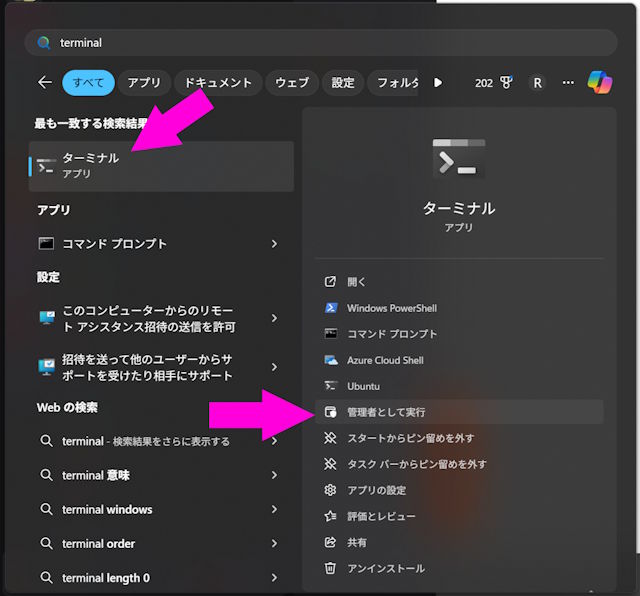The height and width of the screenshot is (596, 640).
Task: Click アンインストール to remove Terminal
Action: tap(459, 568)
